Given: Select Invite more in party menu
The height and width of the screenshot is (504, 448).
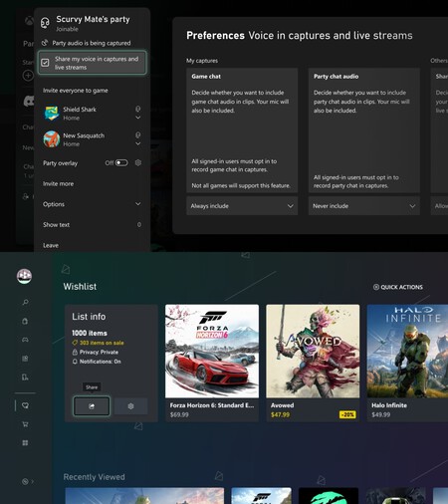Looking at the screenshot, I should coord(58,183).
